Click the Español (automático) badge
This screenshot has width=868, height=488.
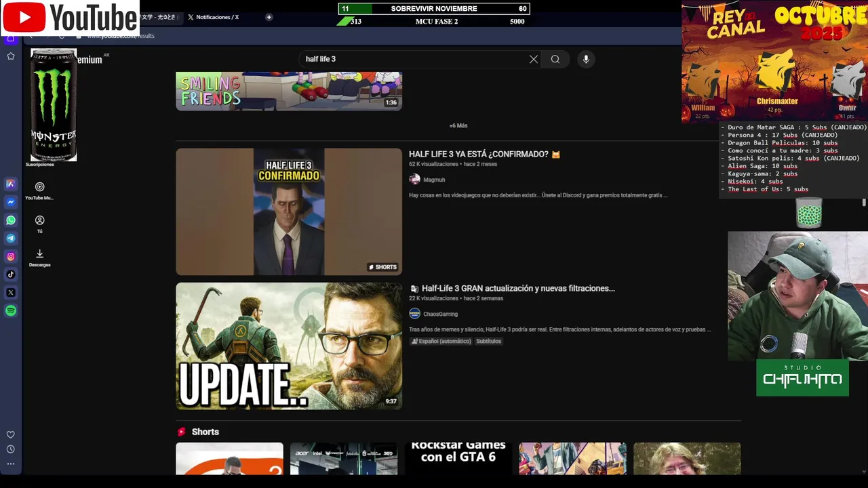click(441, 342)
